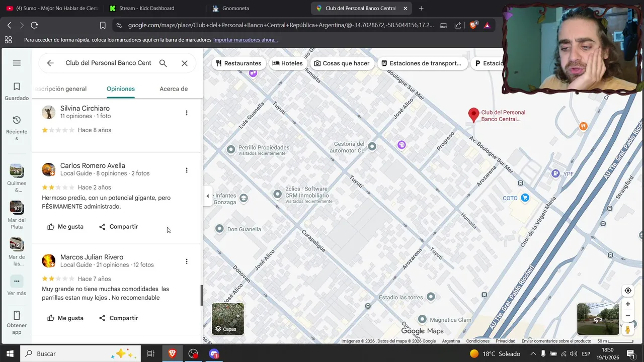
Task: Click the Club del Personal search field
Action: (108, 63)
